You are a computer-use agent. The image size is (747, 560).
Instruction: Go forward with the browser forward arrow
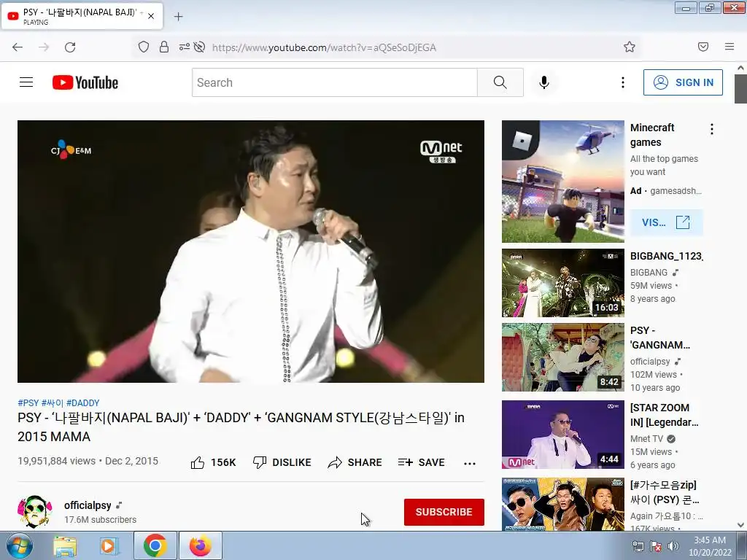(x=44, y=47)
